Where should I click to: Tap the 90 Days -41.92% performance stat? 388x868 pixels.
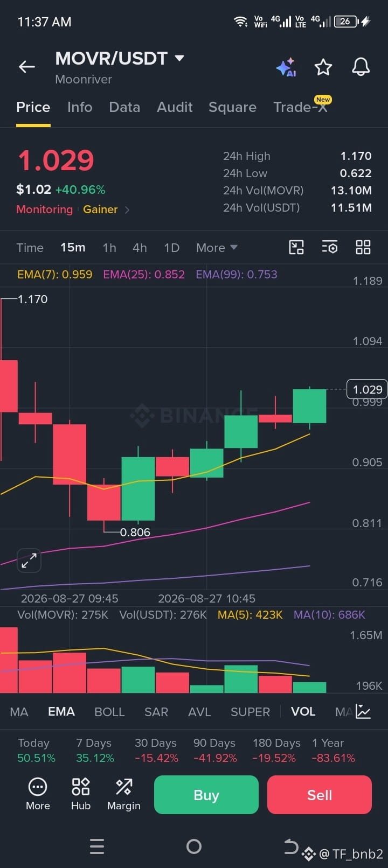[x=215, y=751]
